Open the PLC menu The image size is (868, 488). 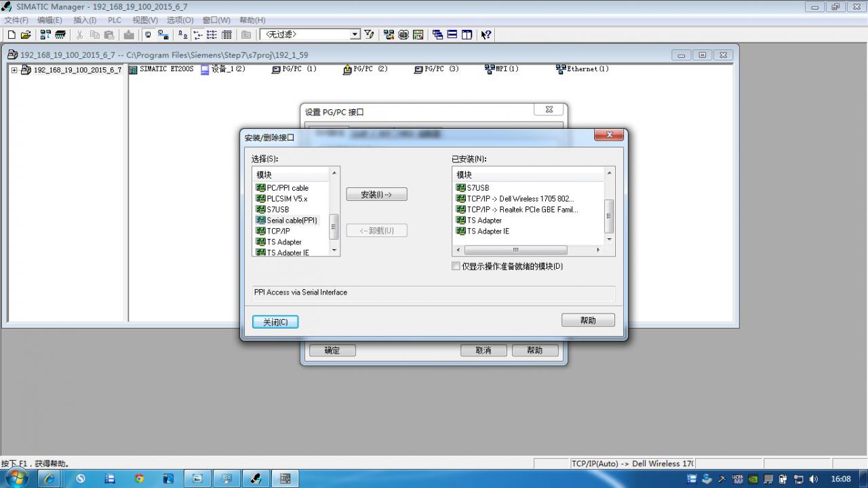coord(115,20)
